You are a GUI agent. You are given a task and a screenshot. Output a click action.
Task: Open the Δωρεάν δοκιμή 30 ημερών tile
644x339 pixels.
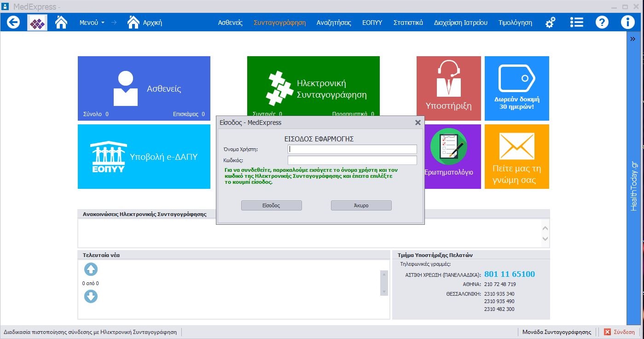(517, 88)
